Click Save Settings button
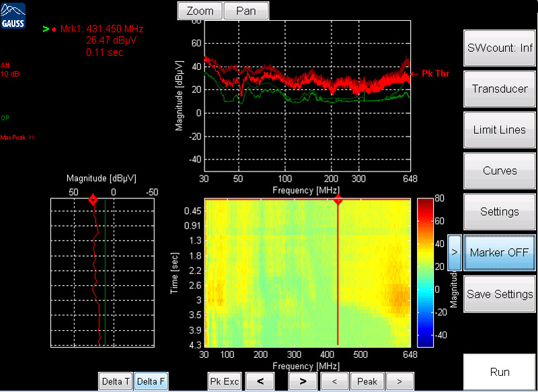 [500, 294]
